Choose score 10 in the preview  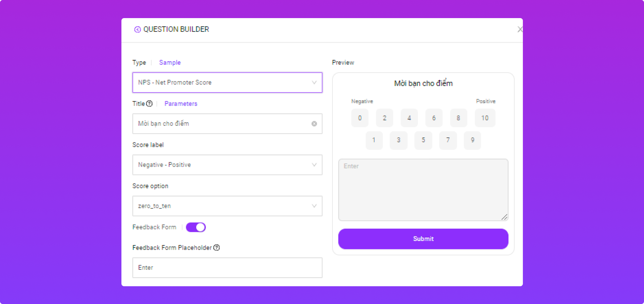pyautogui.click(x=485, y=118)
